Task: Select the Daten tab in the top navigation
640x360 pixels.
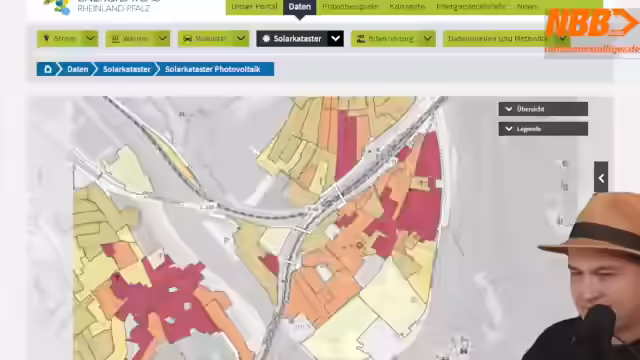Action: (x=300, y=7)
